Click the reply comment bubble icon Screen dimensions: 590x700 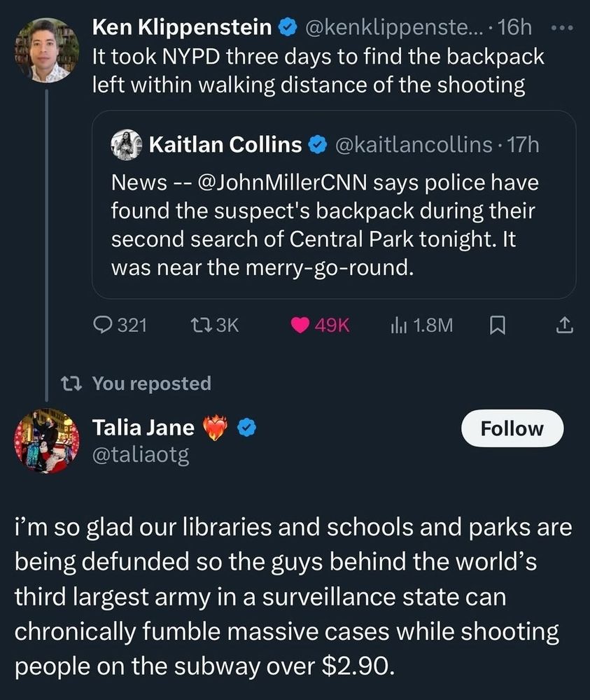click(103, 325)
